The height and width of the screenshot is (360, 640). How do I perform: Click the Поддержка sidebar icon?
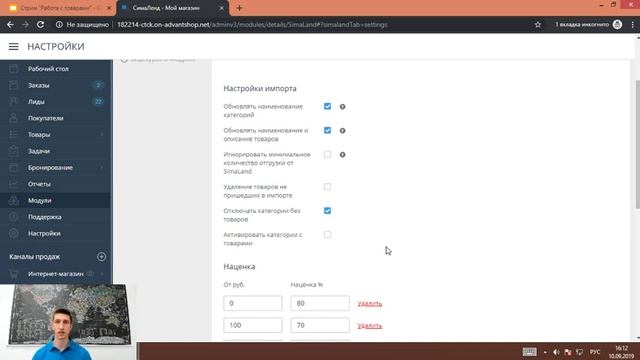click(13, 217)
